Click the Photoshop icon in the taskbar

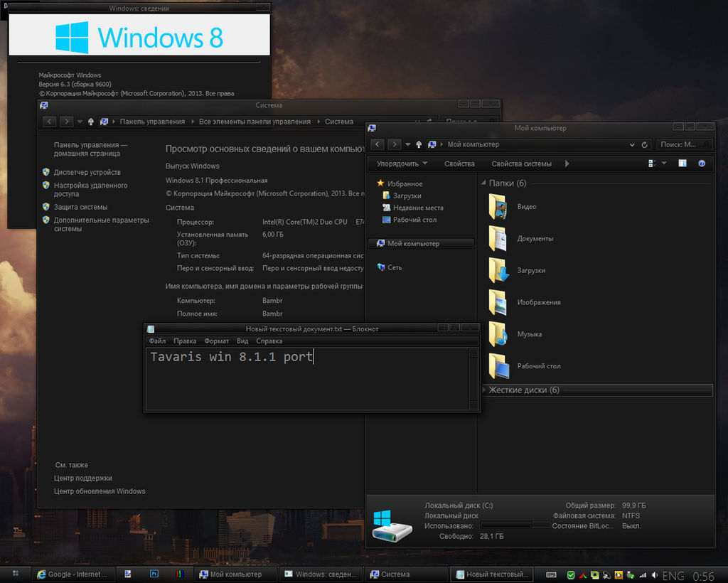point(154,574)
